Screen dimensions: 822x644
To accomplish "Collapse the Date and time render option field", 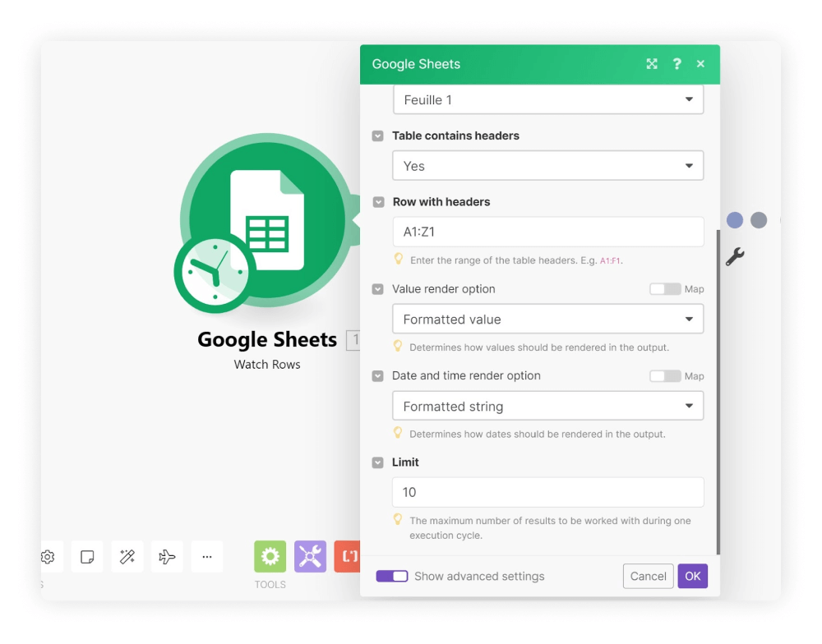I will (377, 376).
